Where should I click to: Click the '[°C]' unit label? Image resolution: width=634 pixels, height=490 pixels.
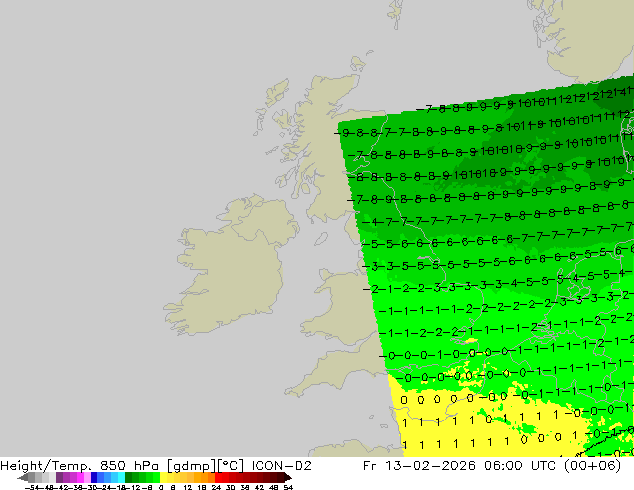(x=230, y=466)
